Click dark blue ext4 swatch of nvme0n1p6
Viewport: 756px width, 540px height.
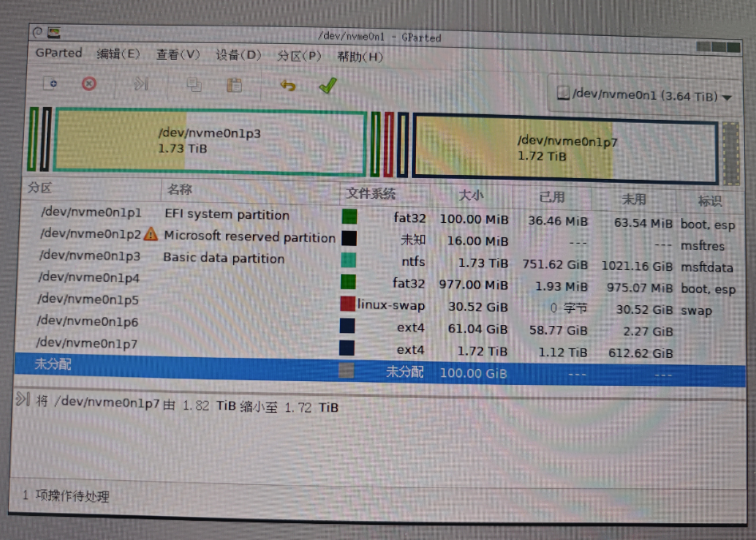coord(347,326)
